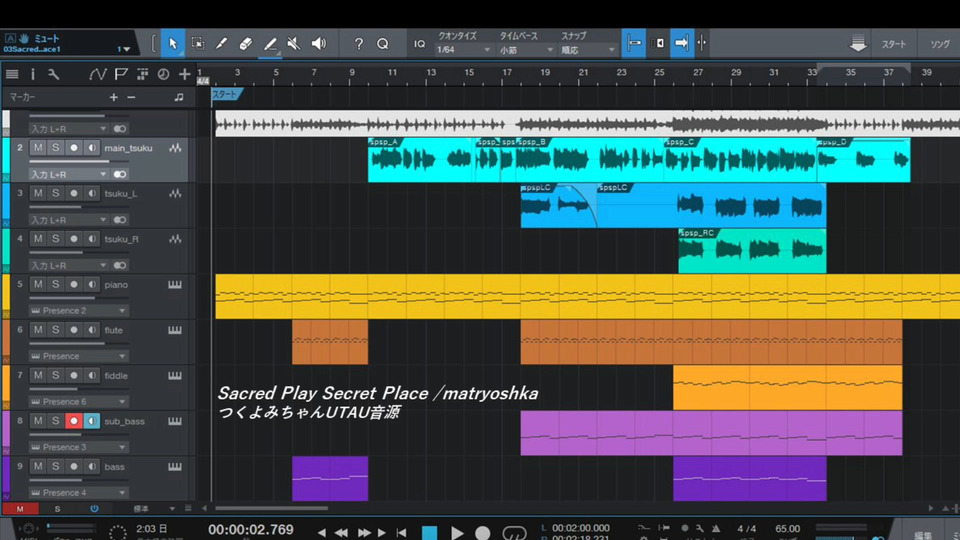This screenshot has height=540, width=960.
Task: Open the track inspector 'i' icon
Action: (32, 74)
